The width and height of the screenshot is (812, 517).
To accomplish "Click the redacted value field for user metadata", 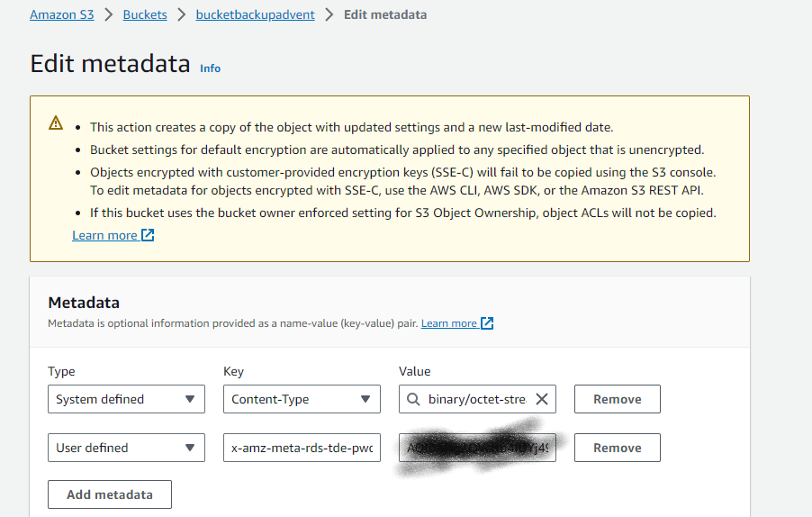I will pyautogui.click(x=477, y=448).
